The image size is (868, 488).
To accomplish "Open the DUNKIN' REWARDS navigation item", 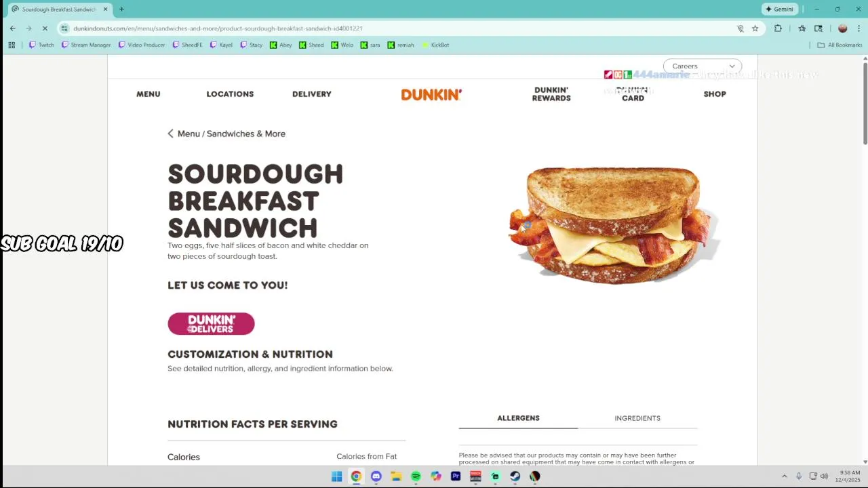I will coord(551,94).
